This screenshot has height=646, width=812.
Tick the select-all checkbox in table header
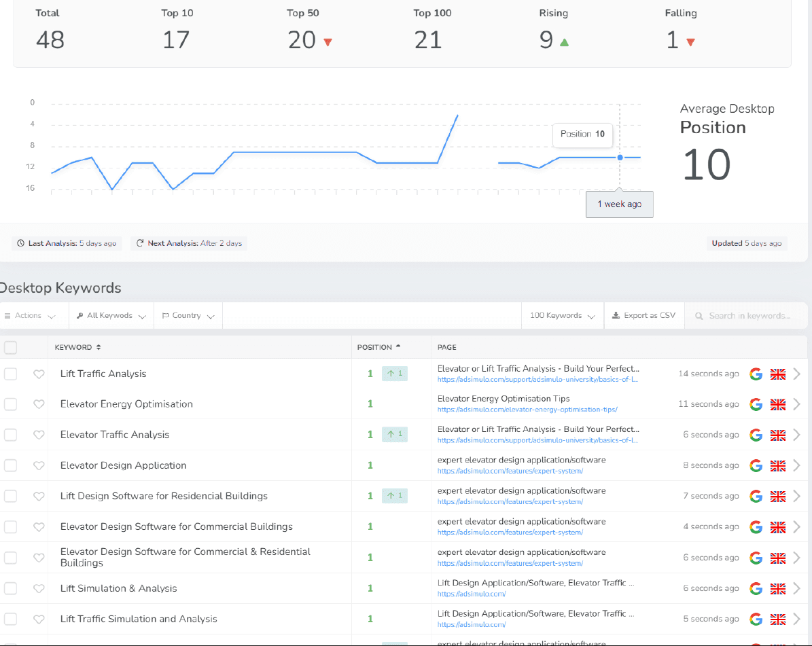coord(10,347)
